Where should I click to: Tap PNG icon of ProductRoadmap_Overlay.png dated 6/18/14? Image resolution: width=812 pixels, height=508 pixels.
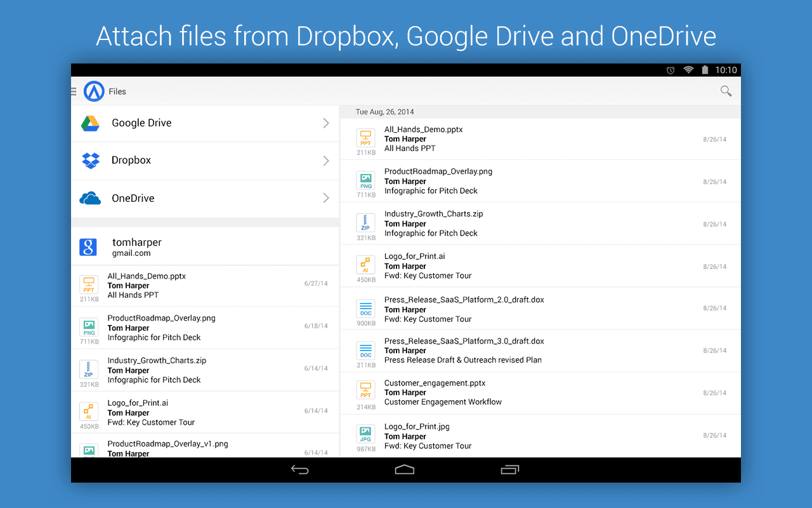[89, 327]
